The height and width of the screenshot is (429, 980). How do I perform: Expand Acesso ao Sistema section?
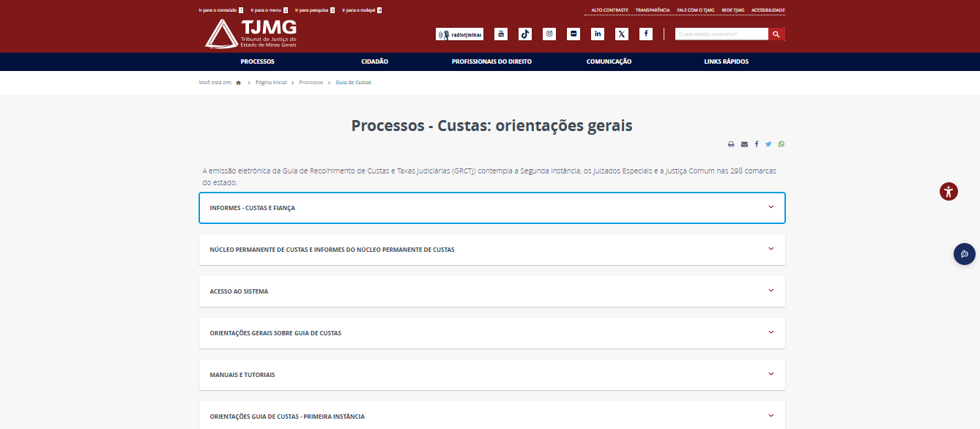pyautogui.click(x=492, y=291)
